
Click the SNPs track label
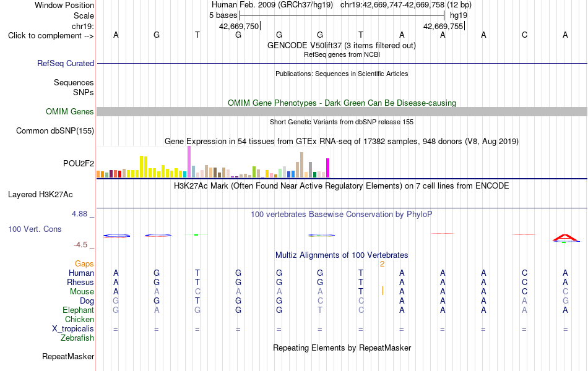(x=84, y=92)
